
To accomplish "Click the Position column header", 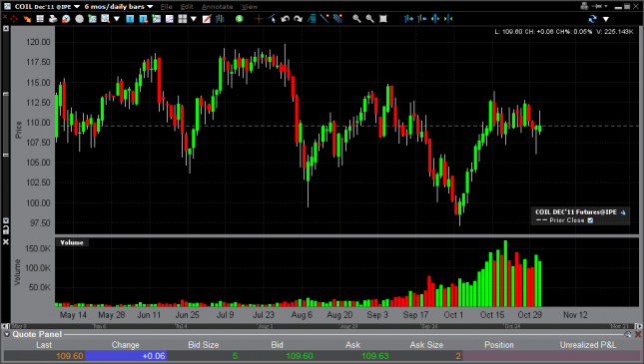I will pyautogui.click(x=498, y=345).
